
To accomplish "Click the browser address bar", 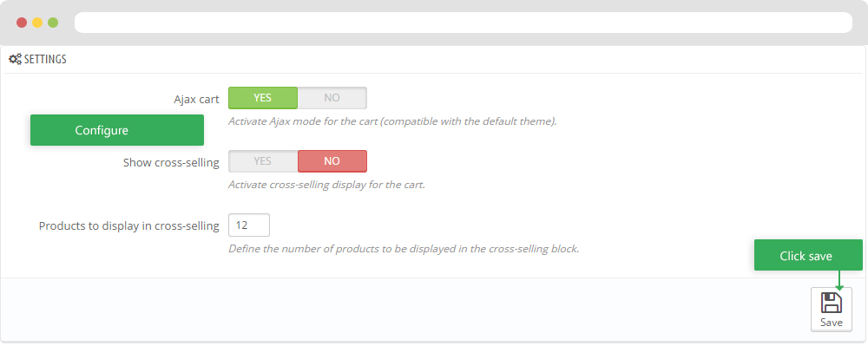I will (x=464, y=23).
